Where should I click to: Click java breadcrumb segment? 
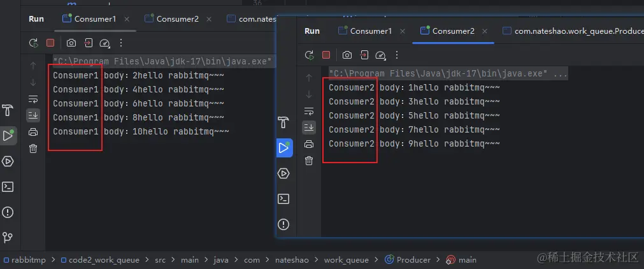click(x=221, y=260)
